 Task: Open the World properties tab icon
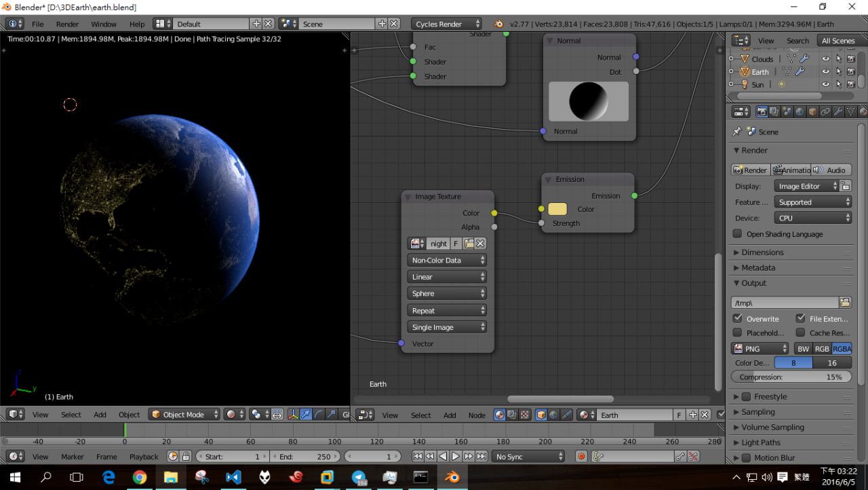click(800, 112)
